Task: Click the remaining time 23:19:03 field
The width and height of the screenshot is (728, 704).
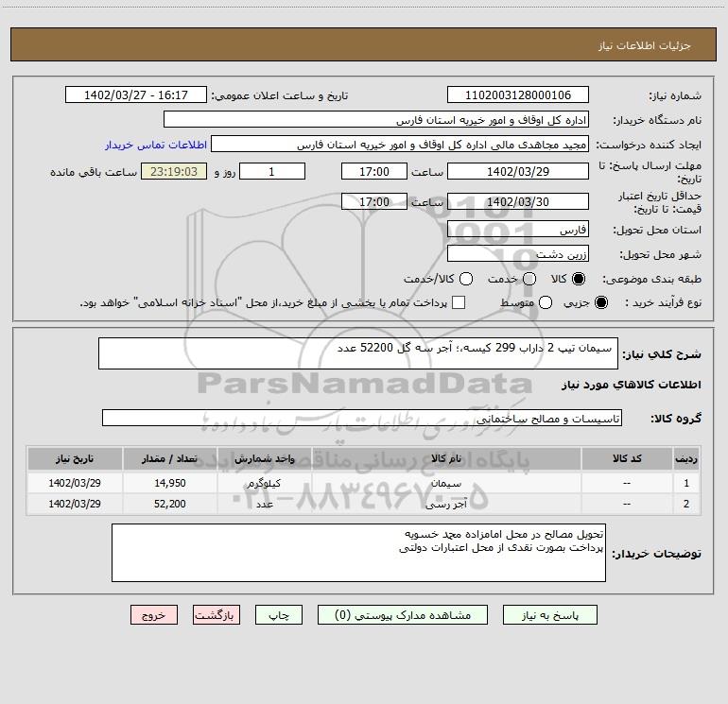Action: pyautogui.click(x=174, y=171)
